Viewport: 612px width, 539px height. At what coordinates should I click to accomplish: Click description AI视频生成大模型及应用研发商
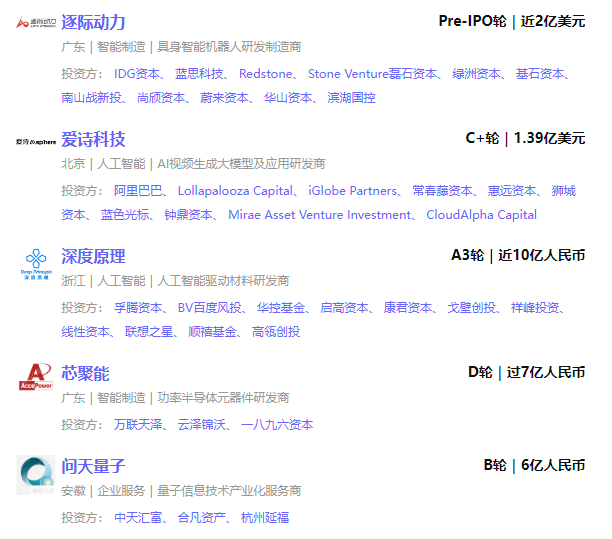241,164
